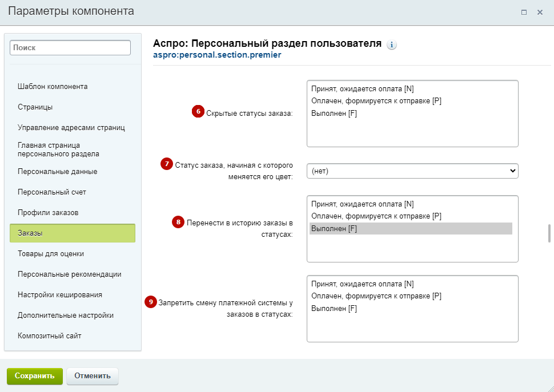Close the component parameters dialog
This screenshot has width=554, height=392.
[540, 13]
